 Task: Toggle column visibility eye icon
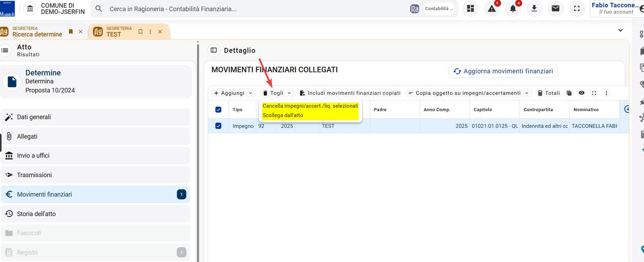(582, 93)
